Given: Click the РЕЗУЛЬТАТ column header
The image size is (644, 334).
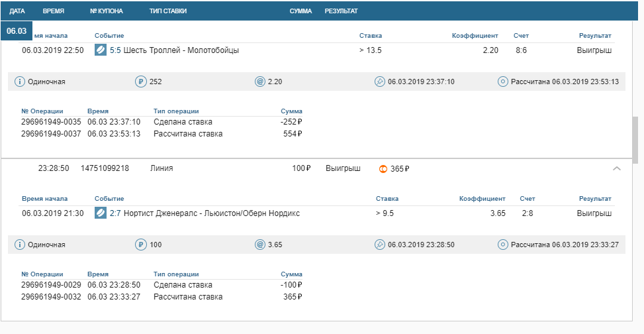Looking at the screenshot, I should (x=341, y=11).
